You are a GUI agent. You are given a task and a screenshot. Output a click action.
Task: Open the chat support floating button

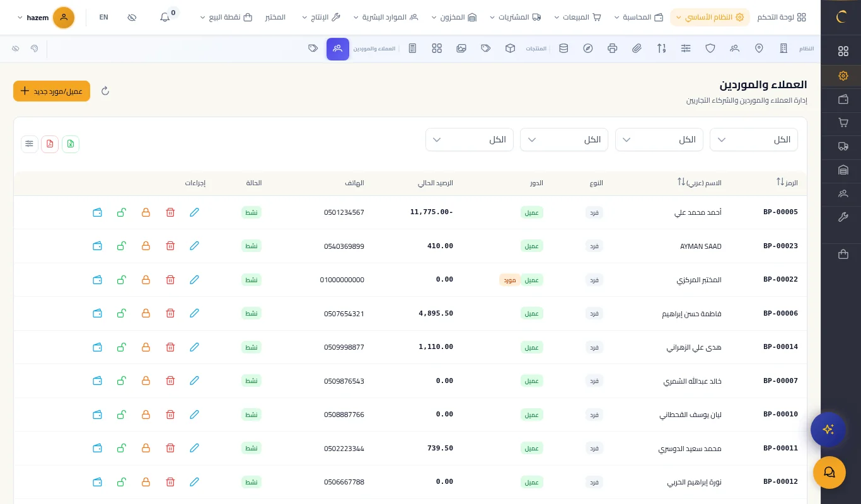coord(829,472)
